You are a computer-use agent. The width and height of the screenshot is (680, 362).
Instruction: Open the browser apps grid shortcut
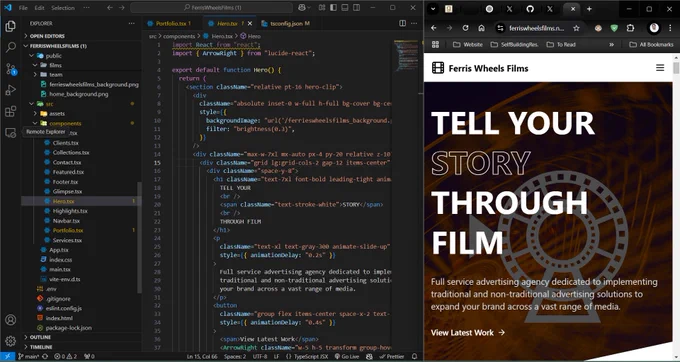(435, 45)
